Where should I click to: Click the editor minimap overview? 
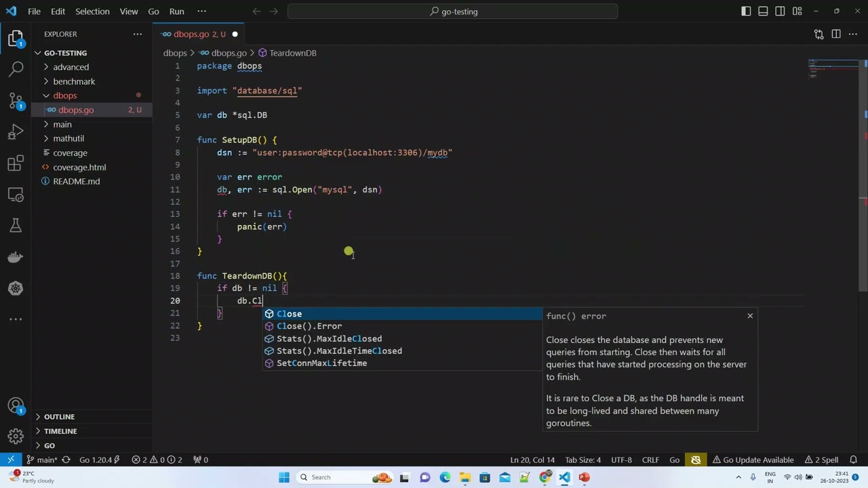coord(833,70)
